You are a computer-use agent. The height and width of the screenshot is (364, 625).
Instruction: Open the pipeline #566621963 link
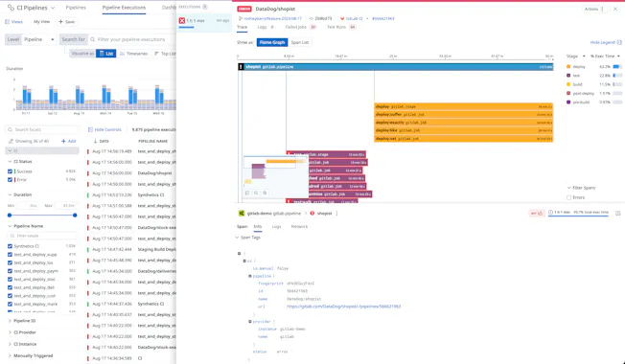(x=383, y=19)
